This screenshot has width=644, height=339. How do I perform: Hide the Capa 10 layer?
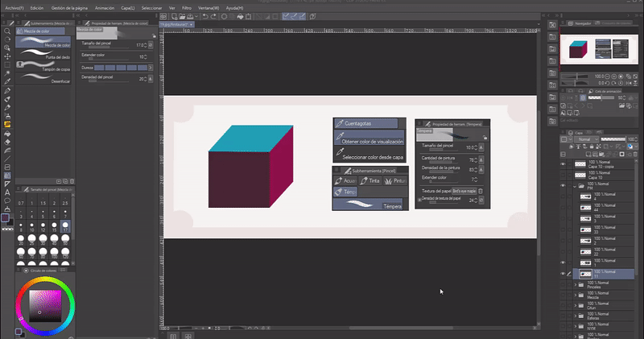click(x=563, y=175)
